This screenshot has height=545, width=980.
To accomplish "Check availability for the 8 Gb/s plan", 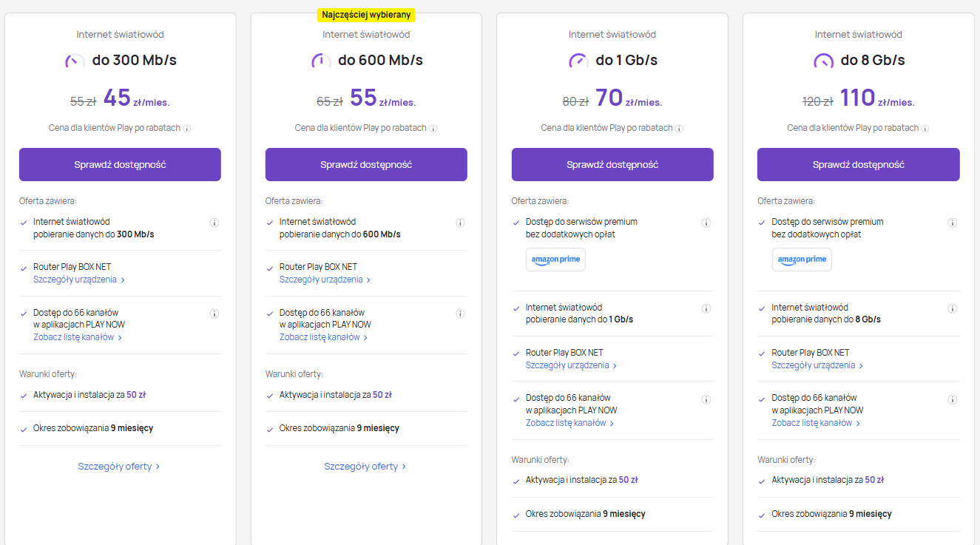I will point(859,164).
